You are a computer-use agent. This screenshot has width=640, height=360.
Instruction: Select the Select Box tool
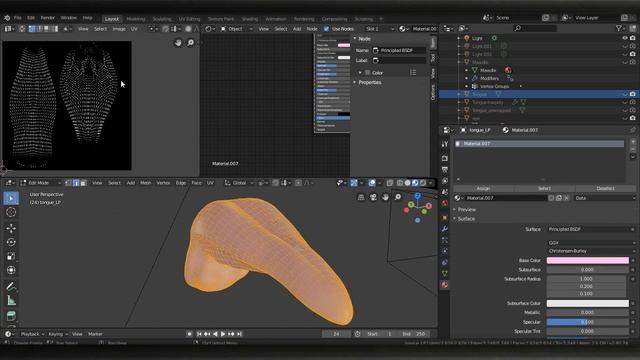pyautogui.click(x=11, y=198)
